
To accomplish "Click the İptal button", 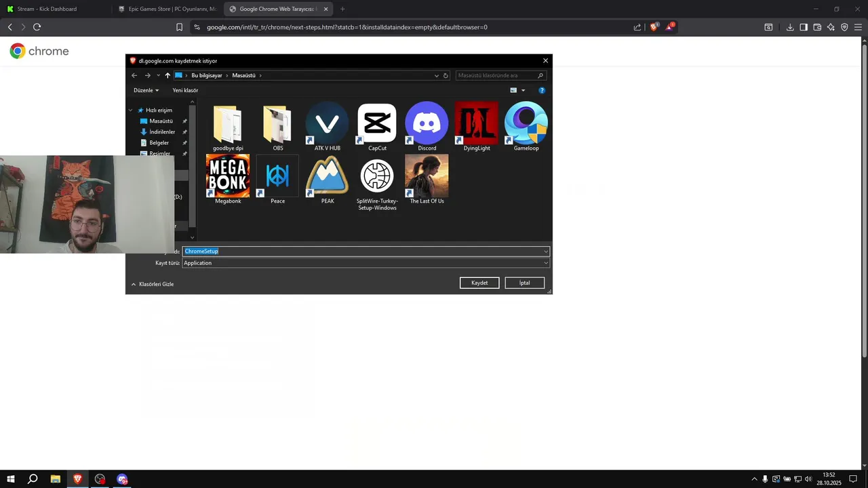I will click(524, 283).
